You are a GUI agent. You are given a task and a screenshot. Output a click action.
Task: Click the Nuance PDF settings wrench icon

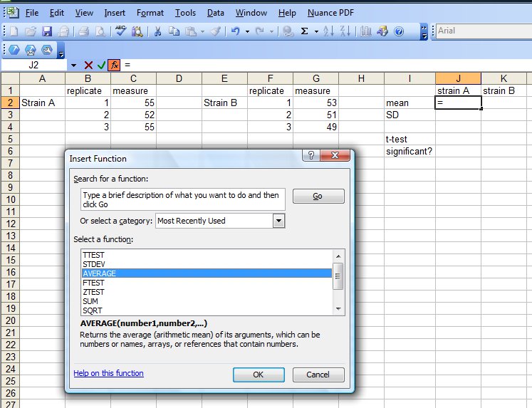(47, 50)
